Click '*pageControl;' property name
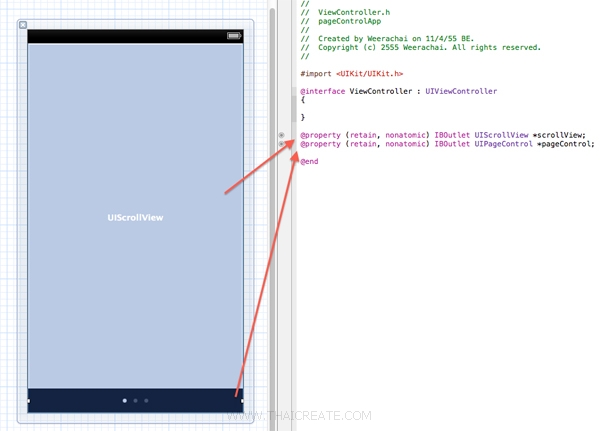Viewport: 600px width, 431px height. click(x=566, y=144)
